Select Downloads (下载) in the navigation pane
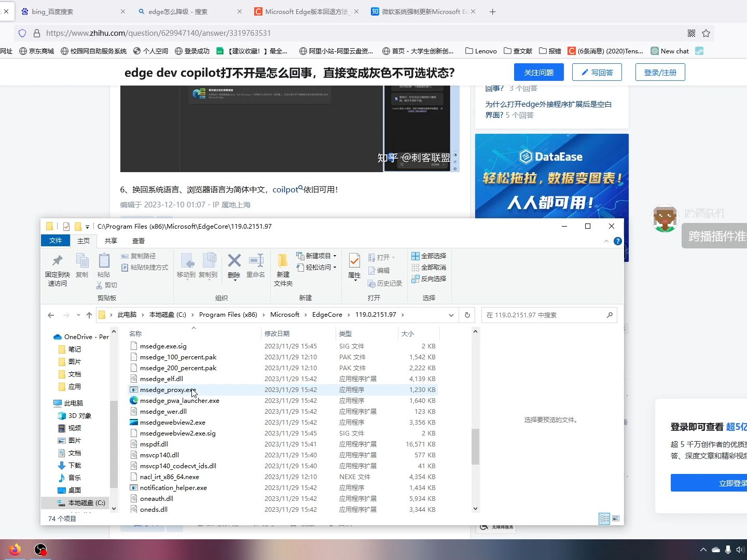Screen dimensions: 747x560 coord(69,466)
